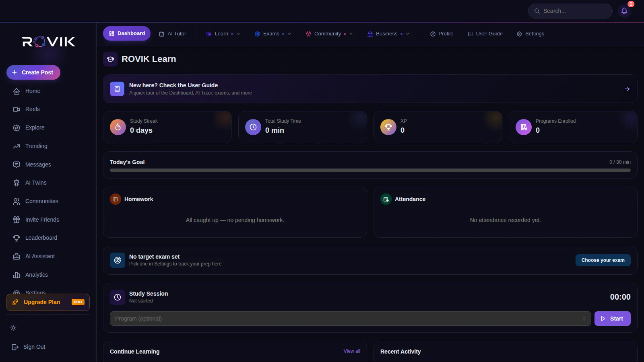The image size is (644, 362).
Task: Open notifications bell icon
Action: pos(624,11)
